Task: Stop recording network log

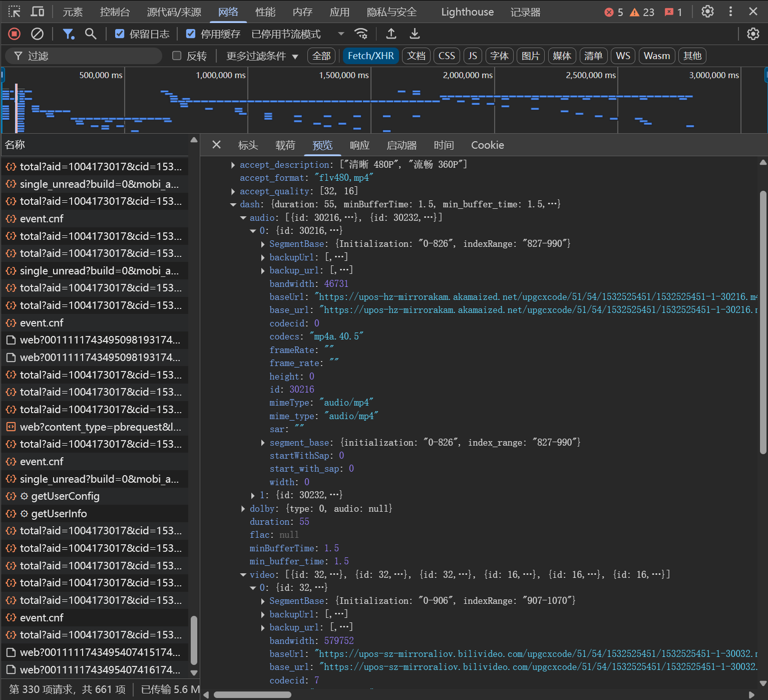Action: click(x=14, y=34)
